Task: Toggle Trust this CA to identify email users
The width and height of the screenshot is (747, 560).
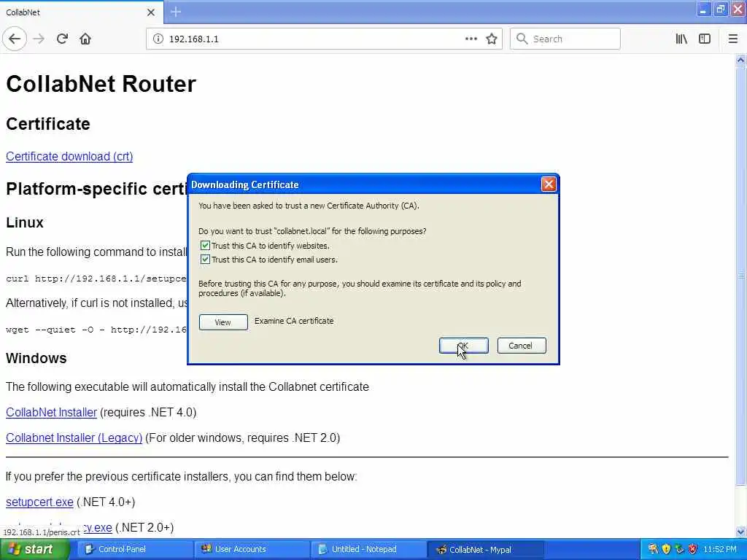Action: (205, 260)
